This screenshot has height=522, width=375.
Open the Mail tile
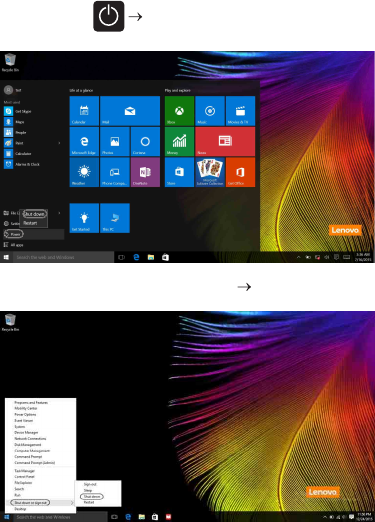point(130,111)
